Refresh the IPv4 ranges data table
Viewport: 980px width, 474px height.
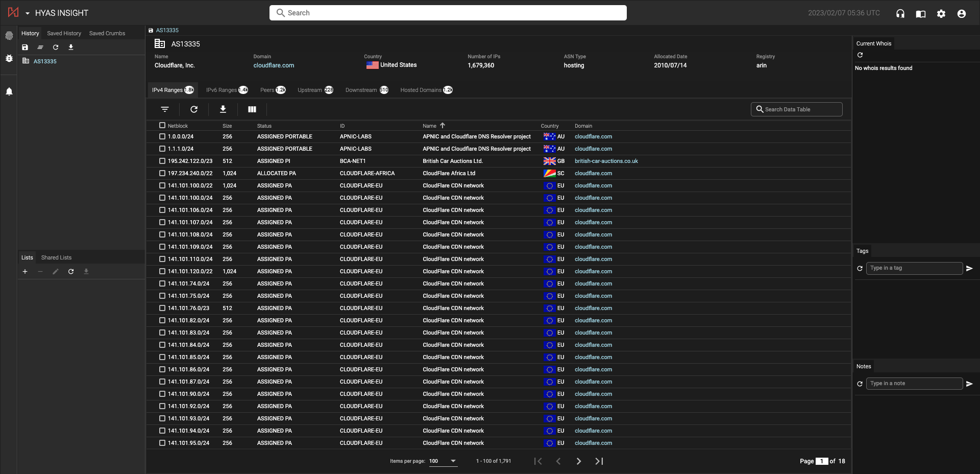click(x=194, y=109)
